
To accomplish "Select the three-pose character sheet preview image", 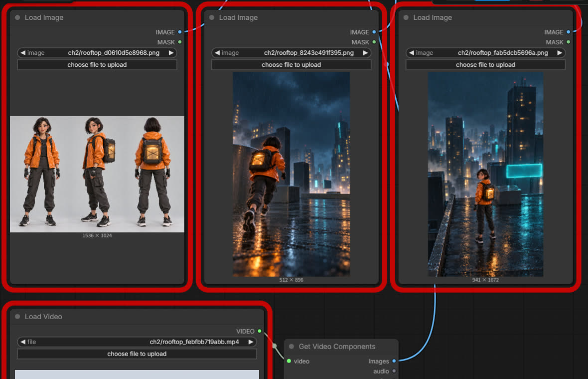I will 97,174.
